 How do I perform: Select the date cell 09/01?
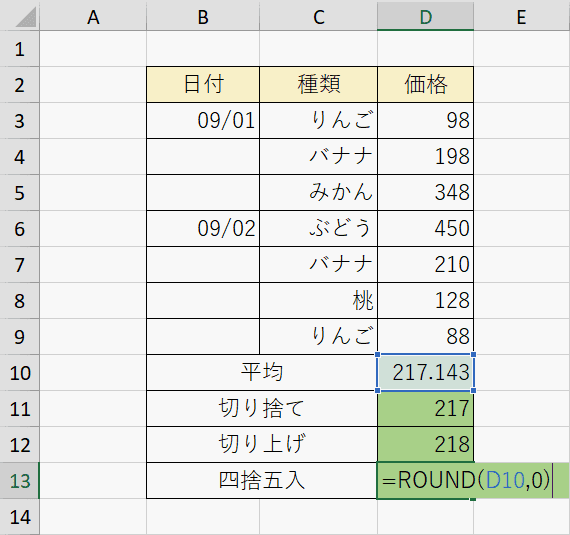(x=203, y=121)
